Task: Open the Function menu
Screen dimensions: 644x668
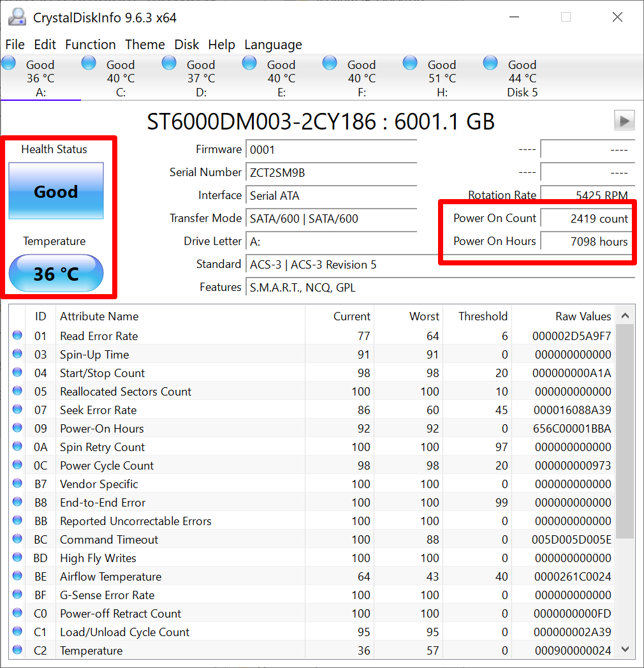Action: pyautogui.click(x=91, y=44)
